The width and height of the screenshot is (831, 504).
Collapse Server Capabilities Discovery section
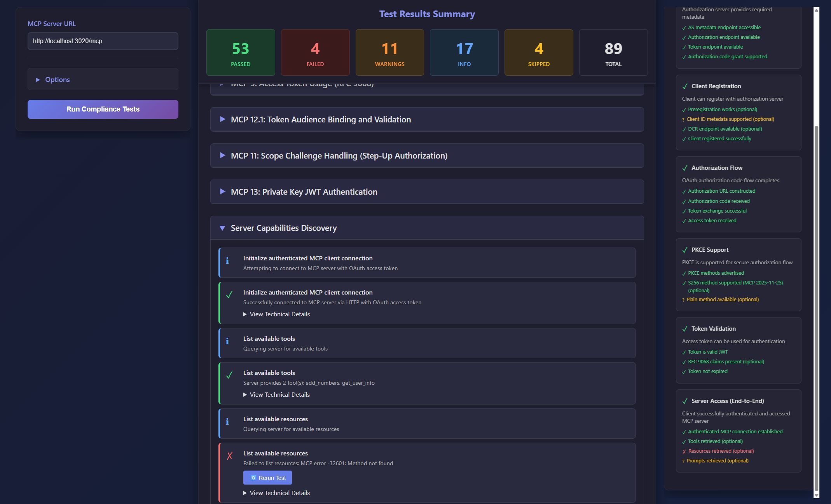coord(427,228)
